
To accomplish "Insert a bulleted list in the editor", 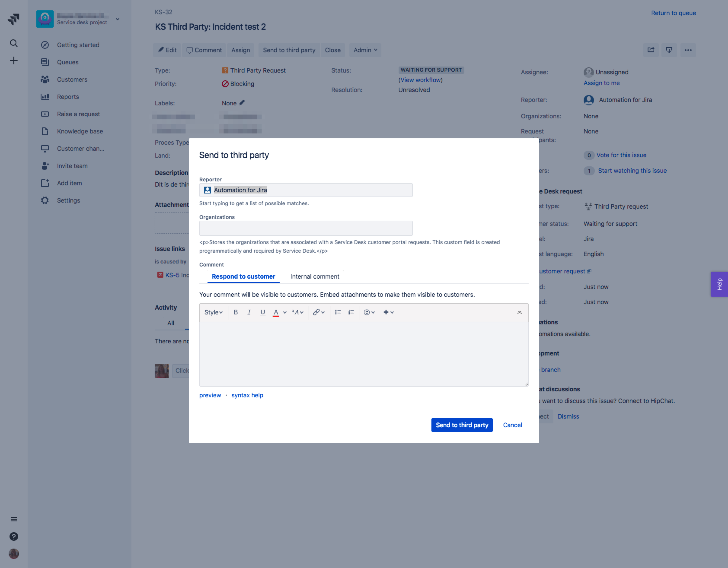I will coord(338,312).
